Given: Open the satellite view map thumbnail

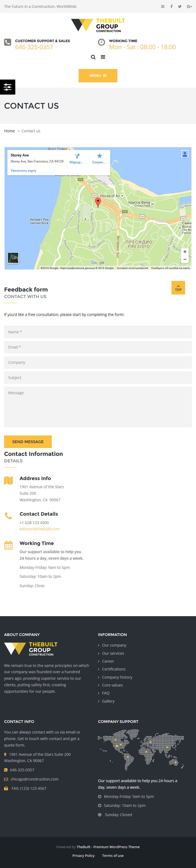Looking at the screenshot, I should click(x=13, y=258).
